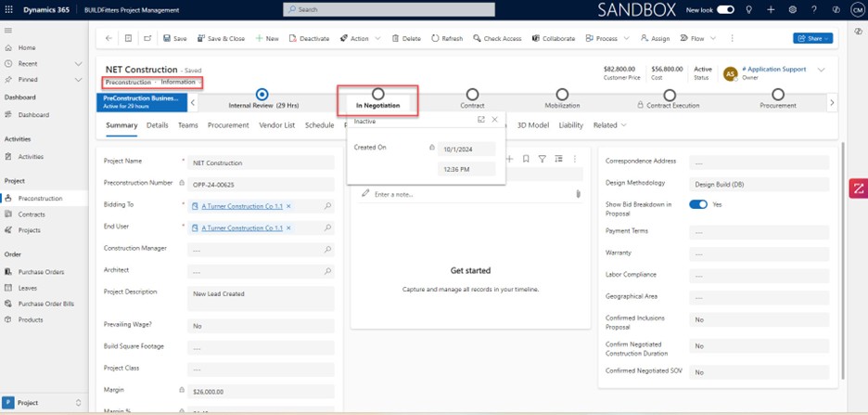Image resolution: width=868 pixels, height=415 pixels.
Task: Expand the Pinned list
Action: click(78, 79)
